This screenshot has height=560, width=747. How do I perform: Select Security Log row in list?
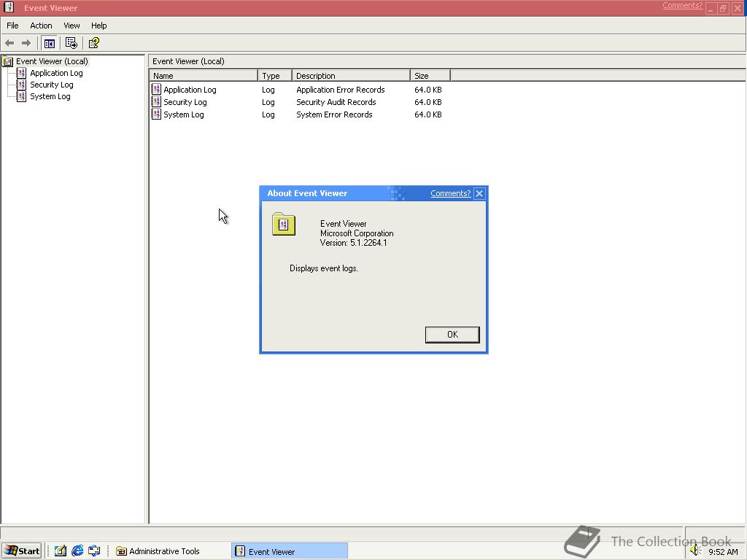tap(185, 102)
